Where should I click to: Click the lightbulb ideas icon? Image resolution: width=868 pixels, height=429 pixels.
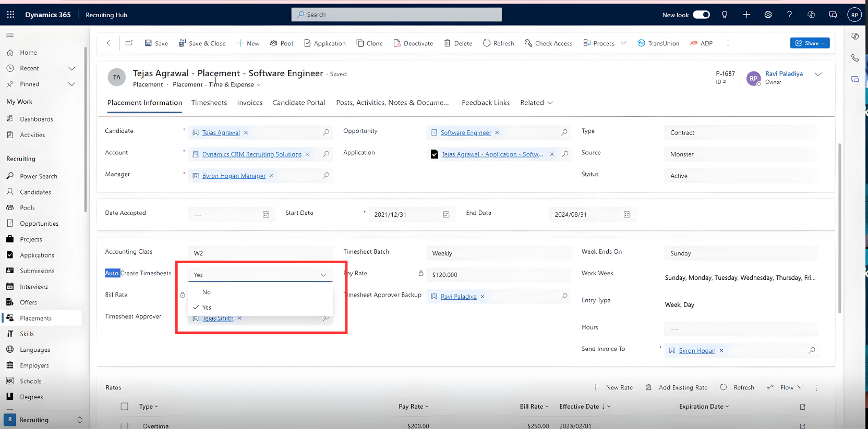[x=725, y=15]
